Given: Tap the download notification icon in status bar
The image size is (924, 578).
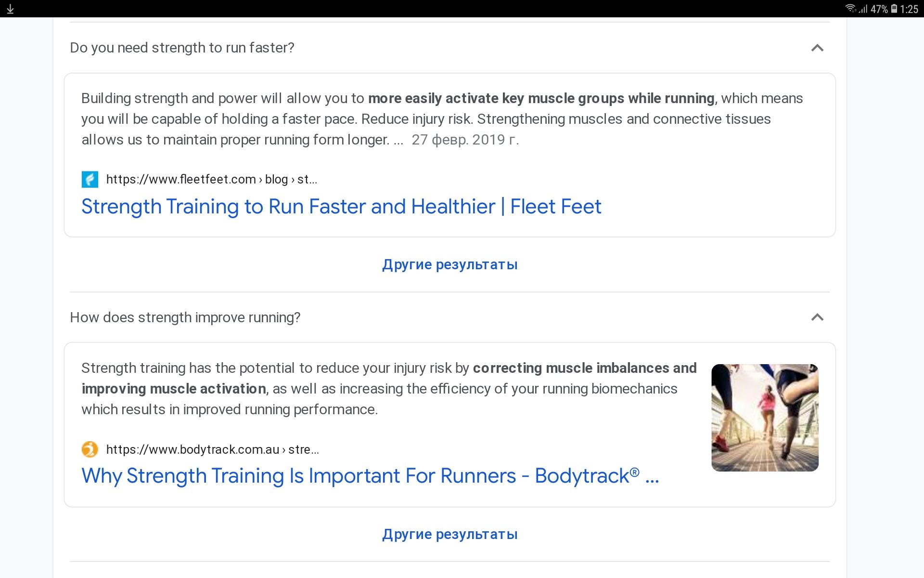Looking at the screenshot, I should coord(10,9).
